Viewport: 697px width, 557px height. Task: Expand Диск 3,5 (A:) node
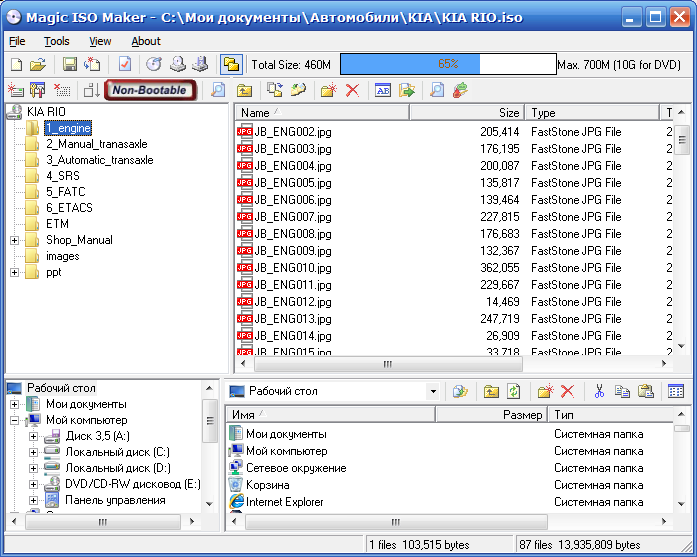coord(33,437)
